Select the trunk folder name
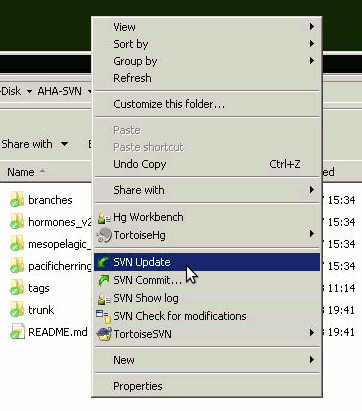The width and height of the screenshot is (362, 411). click(41, 310)
